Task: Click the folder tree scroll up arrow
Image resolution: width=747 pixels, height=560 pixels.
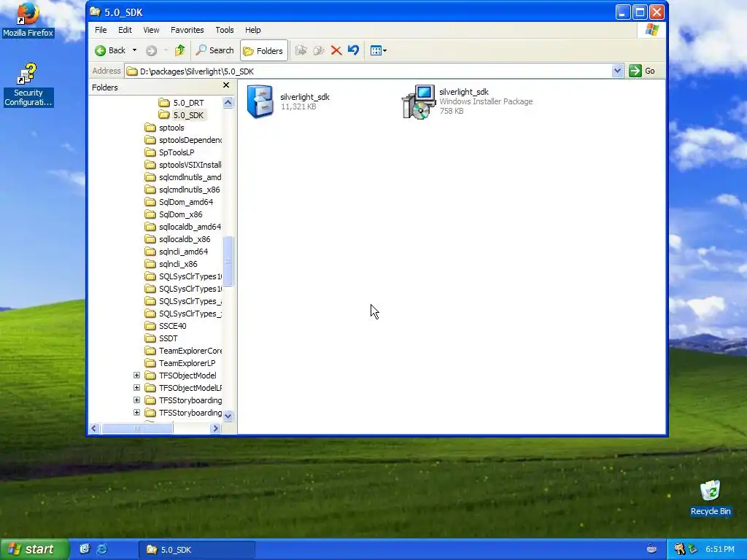Action: [x=228, y=102]
